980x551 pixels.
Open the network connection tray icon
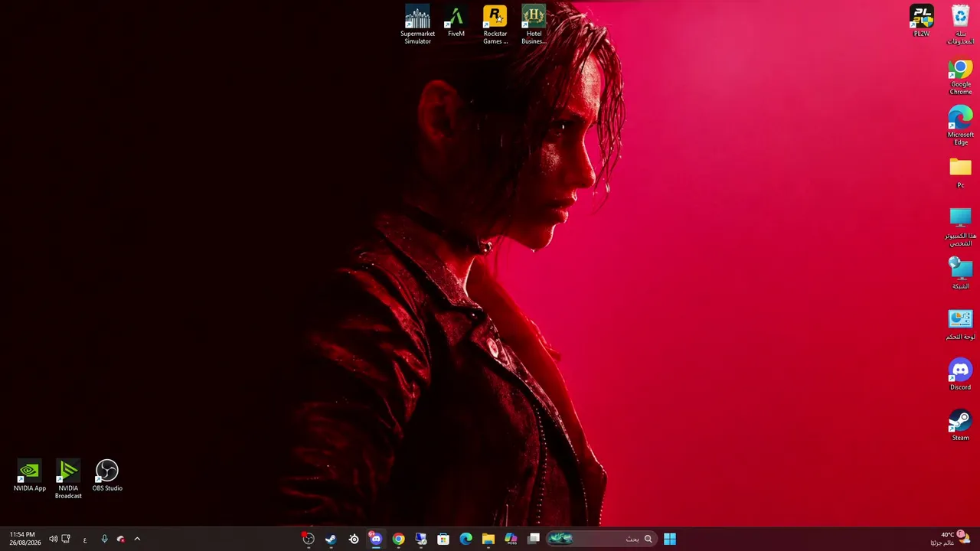point(66,539)
